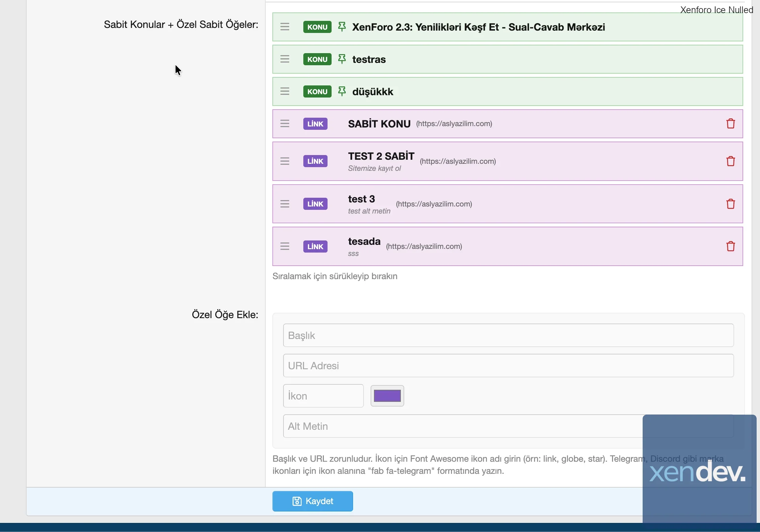This screenshot has height=532, width=760.
Task: Remove the tesada link with trash icon
Action: (x=730, y=246)
